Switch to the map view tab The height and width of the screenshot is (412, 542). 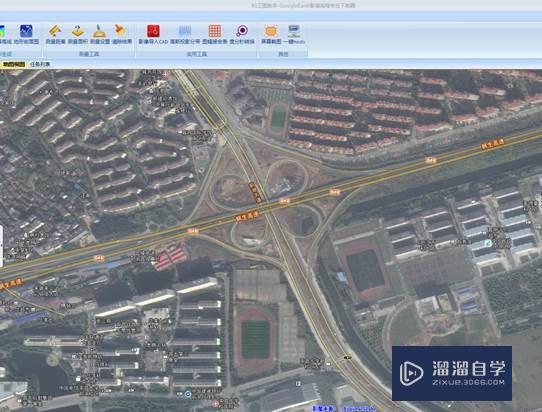(x=14, y=64)
